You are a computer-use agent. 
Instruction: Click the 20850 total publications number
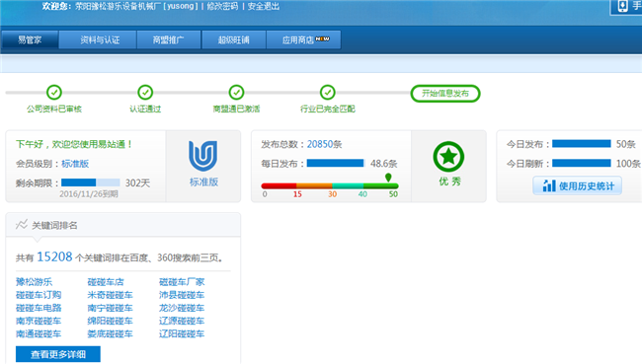point(320,144)
